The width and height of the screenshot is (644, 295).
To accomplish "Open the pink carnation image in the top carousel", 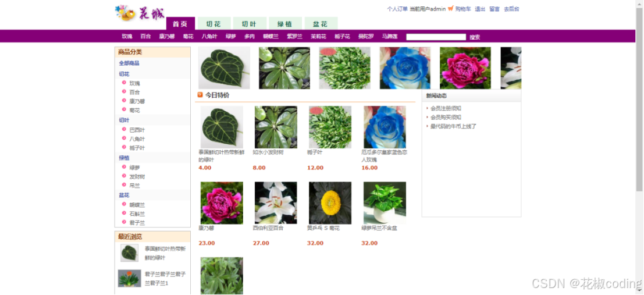I will click(x=465, y=68).
